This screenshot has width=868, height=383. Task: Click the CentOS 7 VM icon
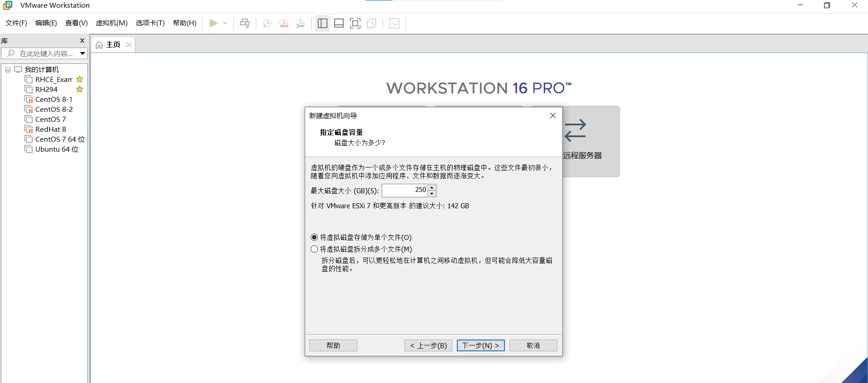pos(29,119)
